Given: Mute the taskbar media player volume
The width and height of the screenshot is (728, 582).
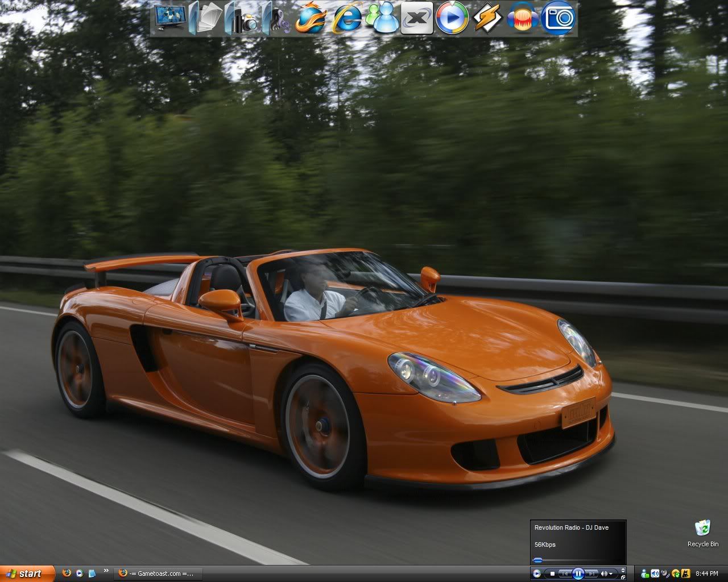Looking at the screenshot, I should coord(604,574).
